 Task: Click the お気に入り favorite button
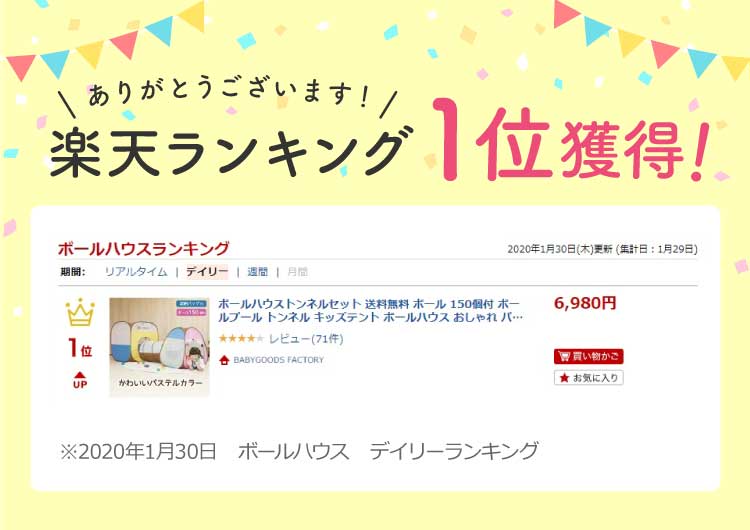coord(588,378)
